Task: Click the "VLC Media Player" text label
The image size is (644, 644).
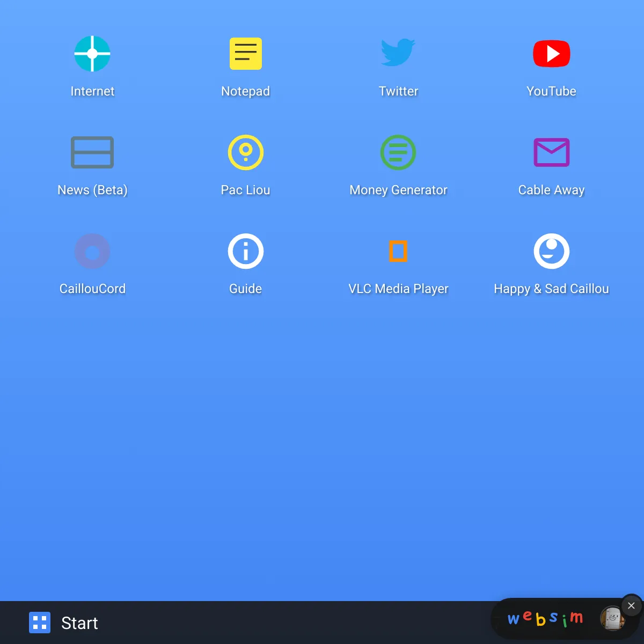Action: point(398,289)
